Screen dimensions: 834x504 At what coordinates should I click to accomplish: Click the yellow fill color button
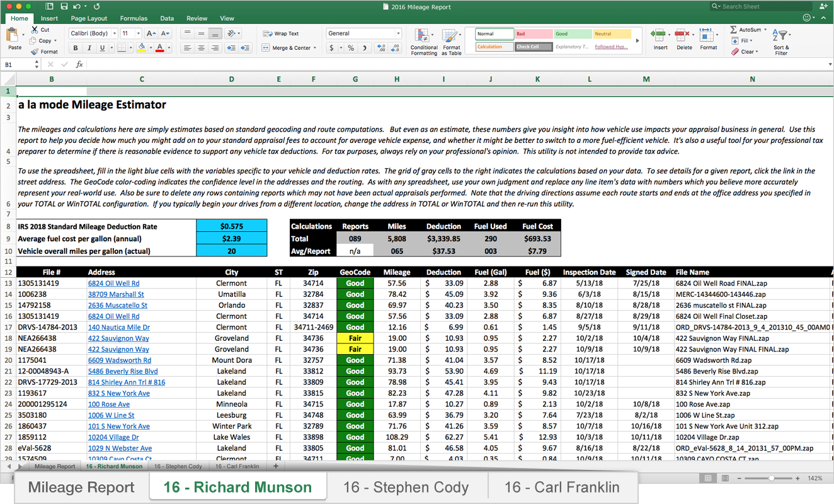[x=141, y=48]
